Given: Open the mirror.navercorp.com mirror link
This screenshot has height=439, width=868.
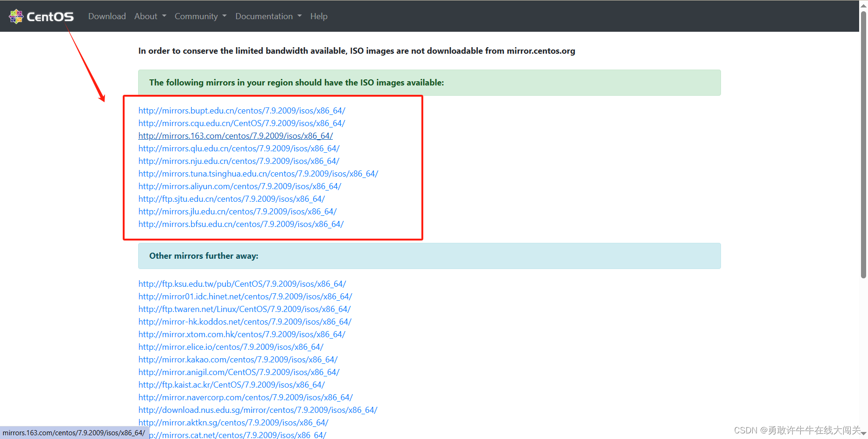Looking at the screenshot, I should pyautogui.click(x=245, y=397).
